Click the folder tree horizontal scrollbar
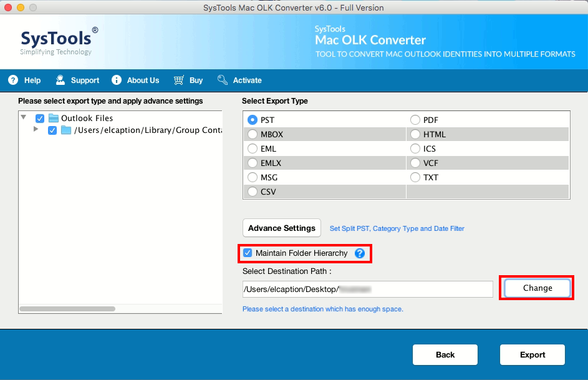The width and height of the screenshot is (588, 380). click(67, 309)
